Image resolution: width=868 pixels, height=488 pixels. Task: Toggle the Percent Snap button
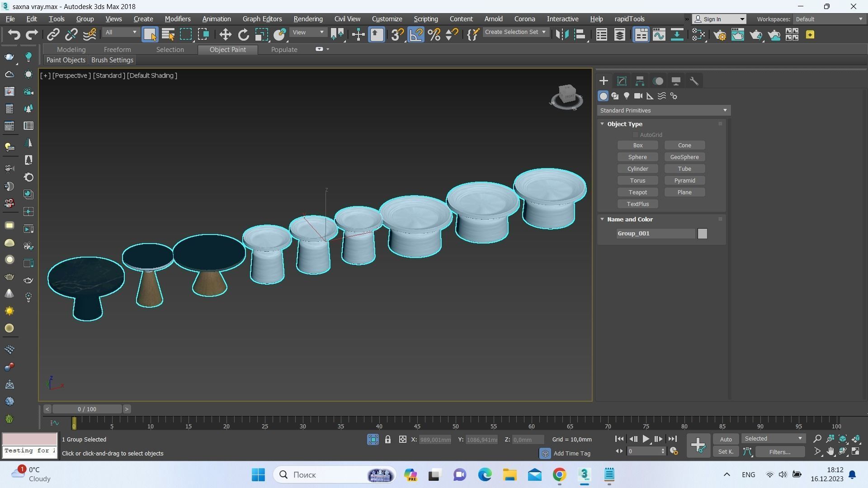tap(434, 35)
